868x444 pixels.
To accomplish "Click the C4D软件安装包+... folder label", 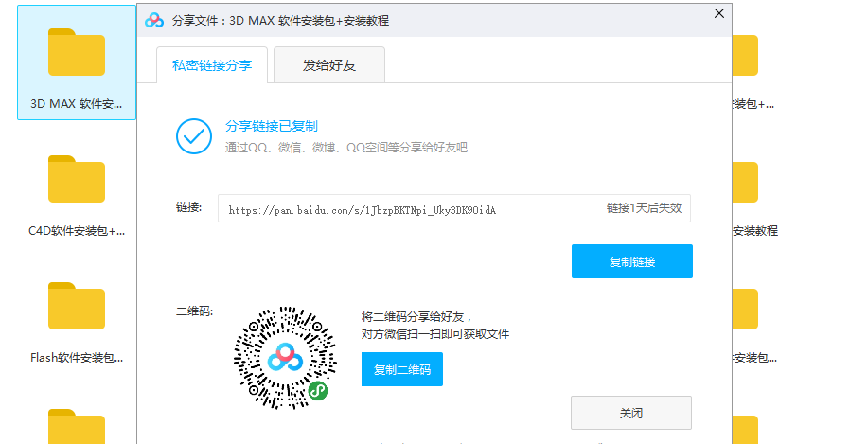I will [77, 231].
